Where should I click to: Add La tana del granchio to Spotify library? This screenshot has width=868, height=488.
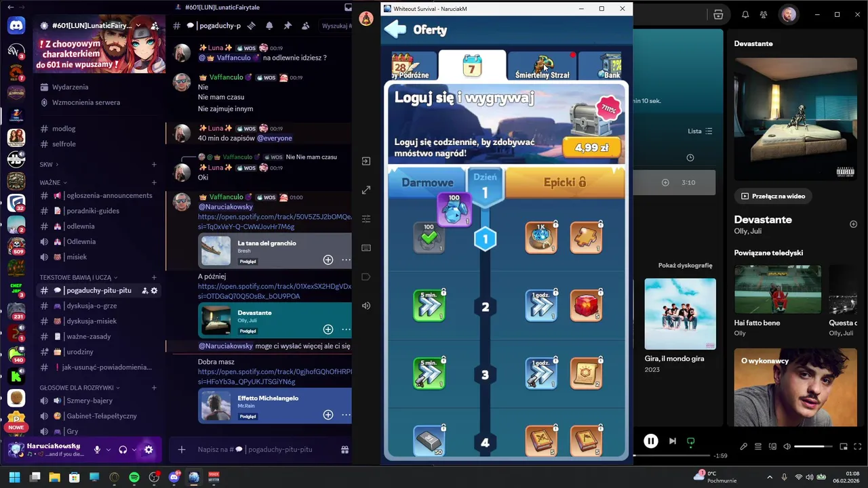point(328,260)
